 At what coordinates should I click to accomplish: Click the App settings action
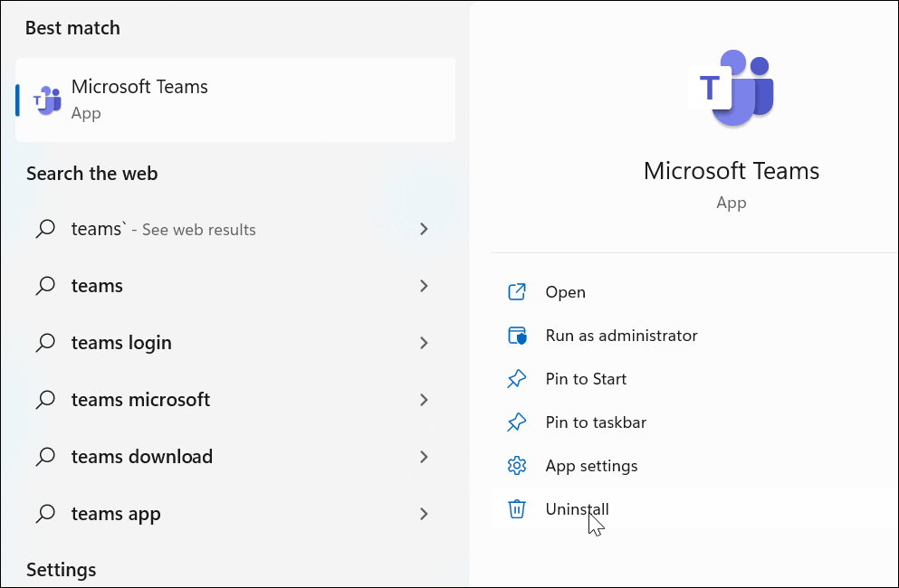click(591, 465)
